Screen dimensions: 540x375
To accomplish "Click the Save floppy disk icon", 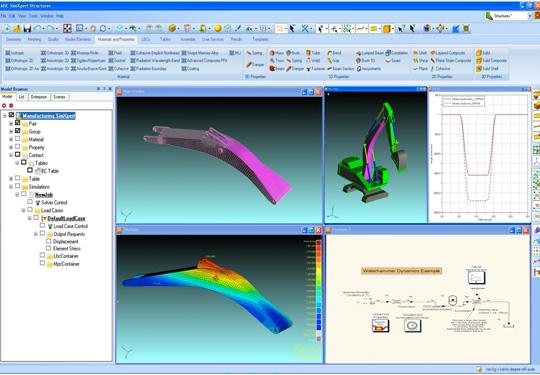I will [x=27, y=29].
